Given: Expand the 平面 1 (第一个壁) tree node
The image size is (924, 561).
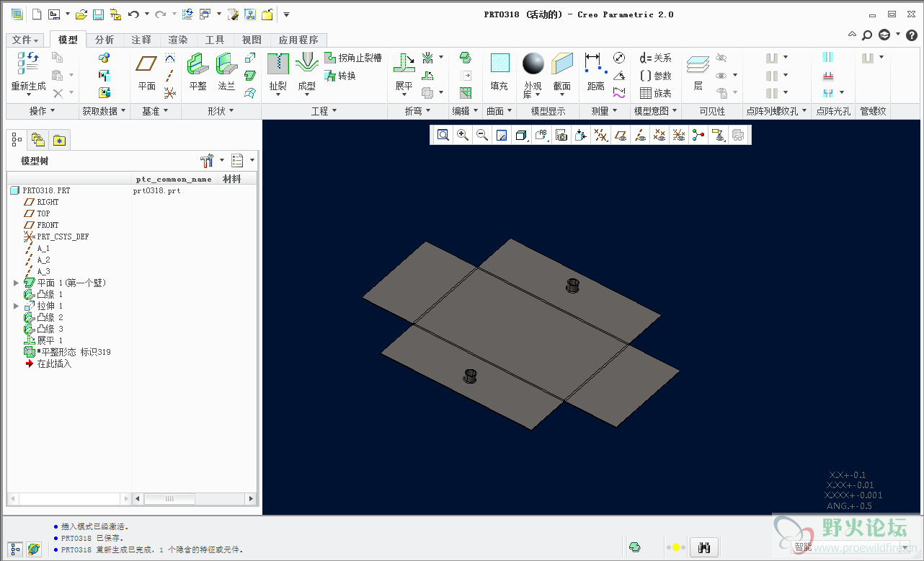Looking at the screenshot, I should [17, 283].
